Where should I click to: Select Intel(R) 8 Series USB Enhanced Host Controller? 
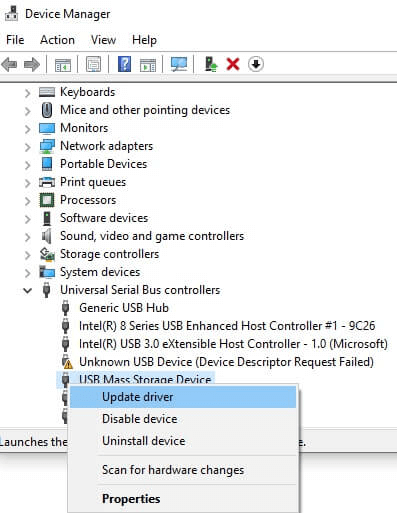(x=227, y=326)
